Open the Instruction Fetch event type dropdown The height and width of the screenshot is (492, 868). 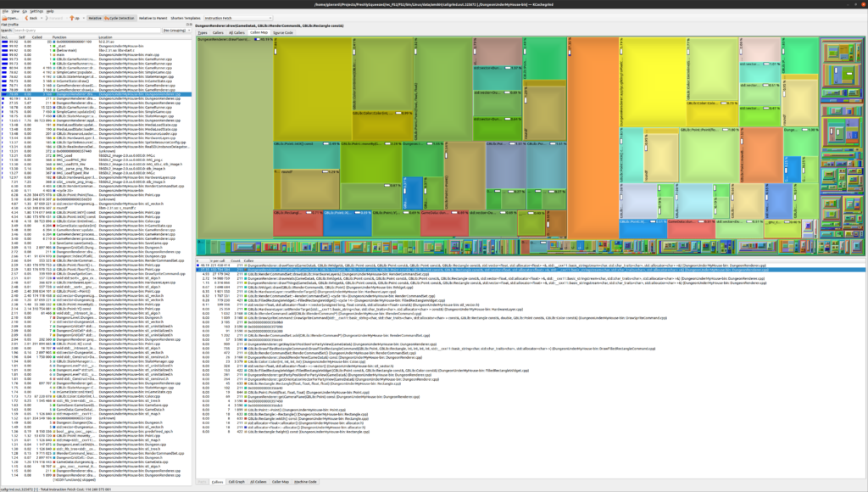click(x=237, y=17)
